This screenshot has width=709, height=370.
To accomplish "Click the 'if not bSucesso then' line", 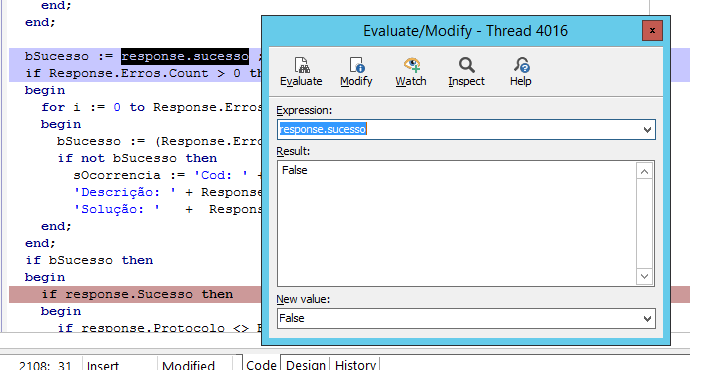I will (x=137, y=158).
